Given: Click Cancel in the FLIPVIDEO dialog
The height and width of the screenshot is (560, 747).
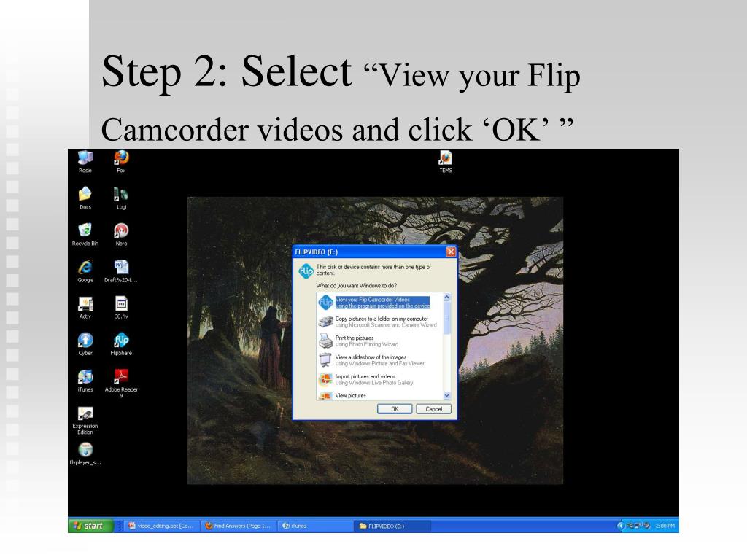Looking at the screenshot, I should pos(433,409).
